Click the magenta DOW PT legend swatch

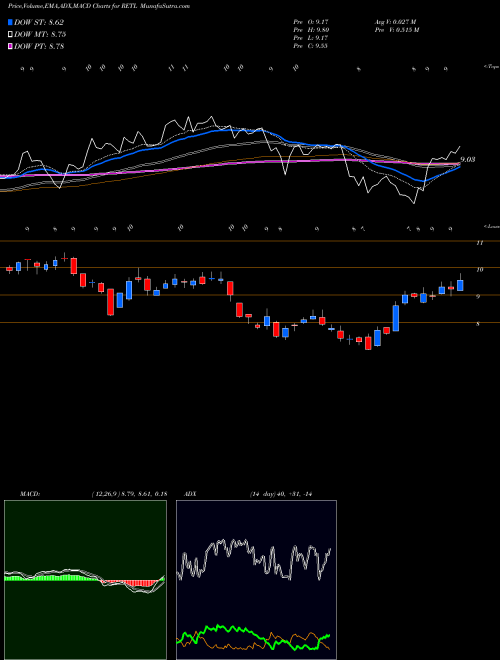point(11,46)
